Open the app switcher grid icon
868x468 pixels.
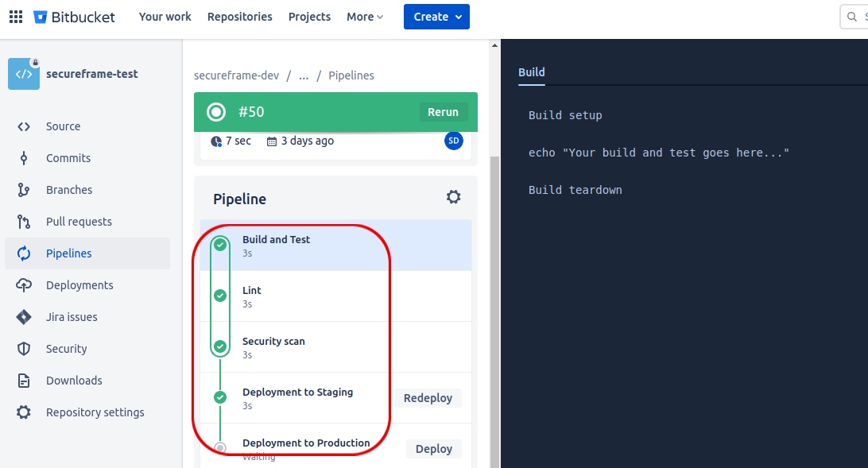[x=16, y=17]
